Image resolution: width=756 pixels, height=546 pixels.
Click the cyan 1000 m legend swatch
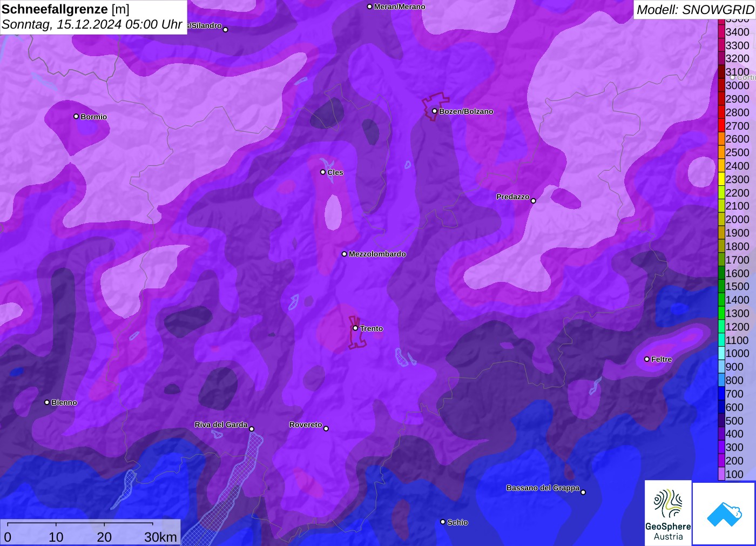coord(721,353)
